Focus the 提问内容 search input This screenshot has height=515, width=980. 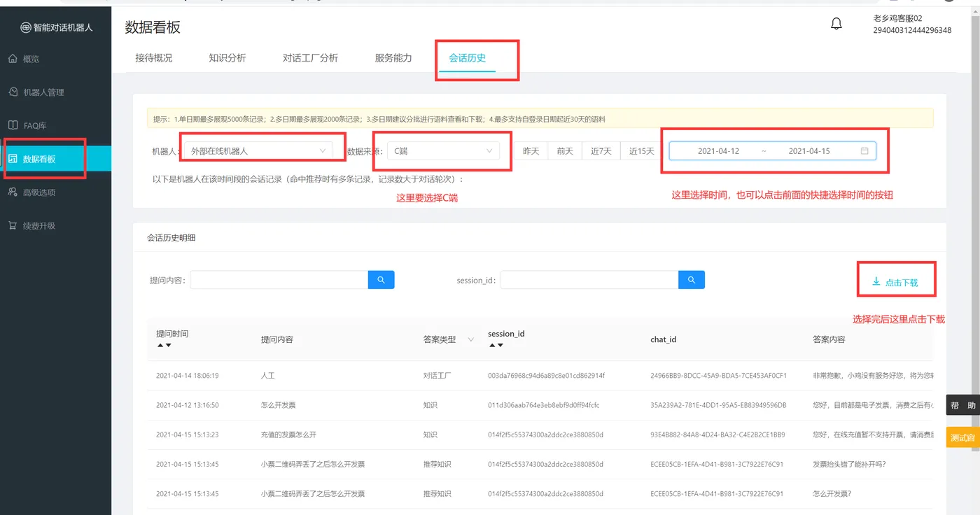point(279,280)
